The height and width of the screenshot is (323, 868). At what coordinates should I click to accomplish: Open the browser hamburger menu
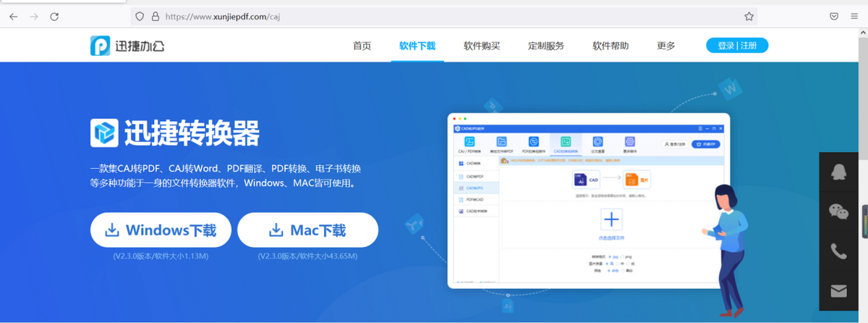[854, 16]
